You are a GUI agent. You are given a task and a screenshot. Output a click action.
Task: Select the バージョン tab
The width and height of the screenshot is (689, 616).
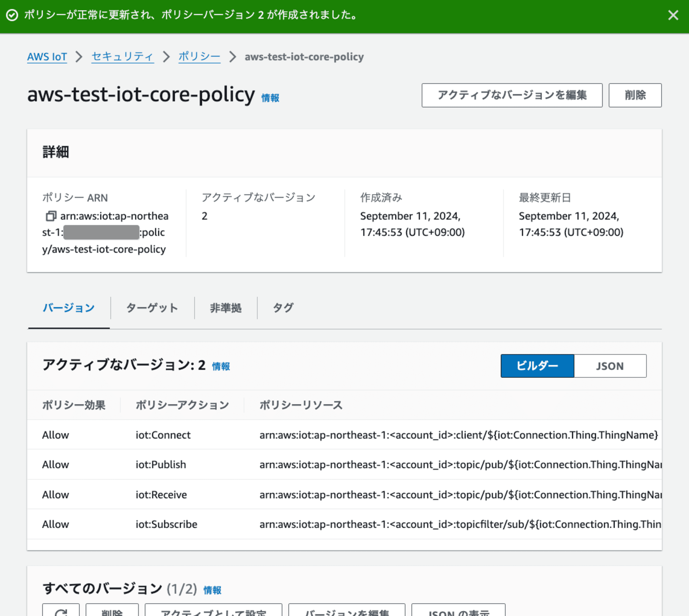(69, 308)
